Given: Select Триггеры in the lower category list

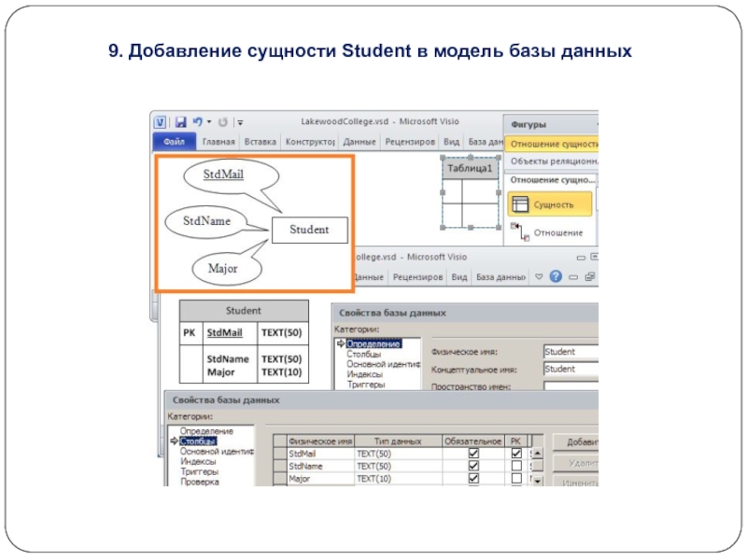Looking at the screenshot, I should pyautogui.click(x=200, y=471).
